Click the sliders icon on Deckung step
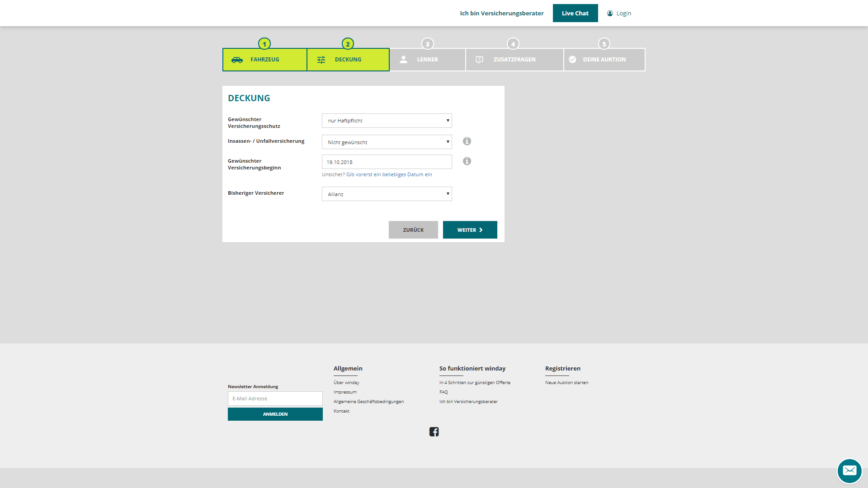The image size is (868, 488). pos(321,59)
